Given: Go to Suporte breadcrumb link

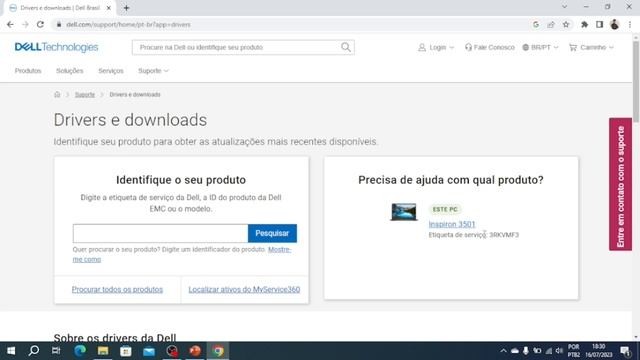Looking at the screenshot, I should click(85, 94).
